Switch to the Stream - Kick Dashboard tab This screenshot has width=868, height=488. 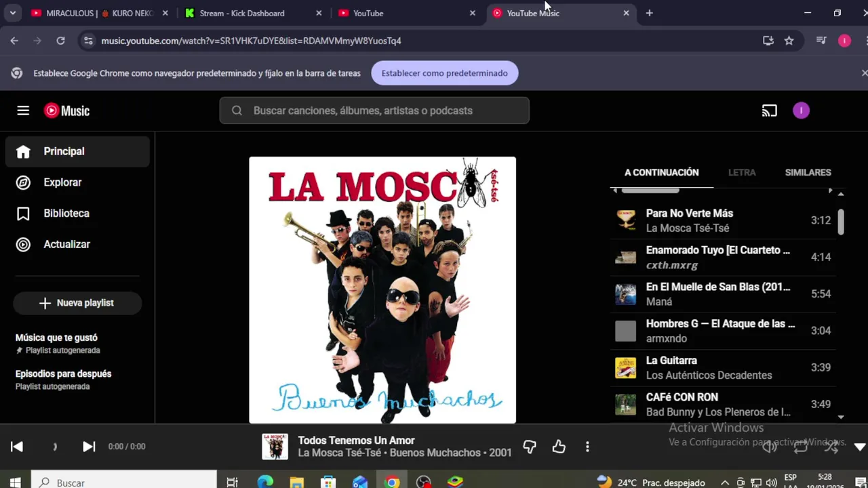click(254, 13)
